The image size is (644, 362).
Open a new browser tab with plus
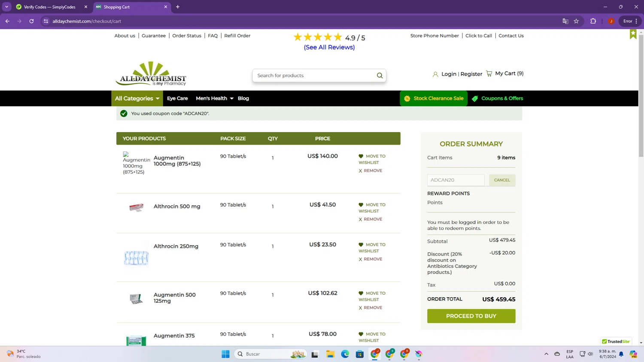coord(178,7)
